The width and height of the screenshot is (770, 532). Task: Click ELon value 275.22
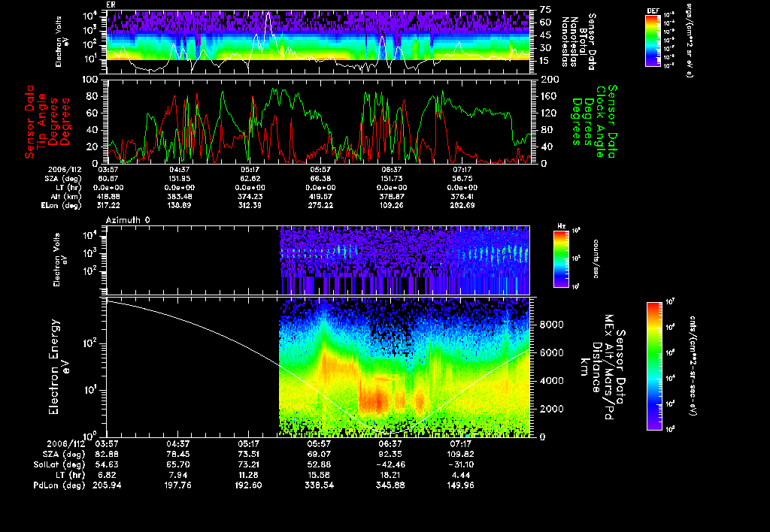pos(320,206)
